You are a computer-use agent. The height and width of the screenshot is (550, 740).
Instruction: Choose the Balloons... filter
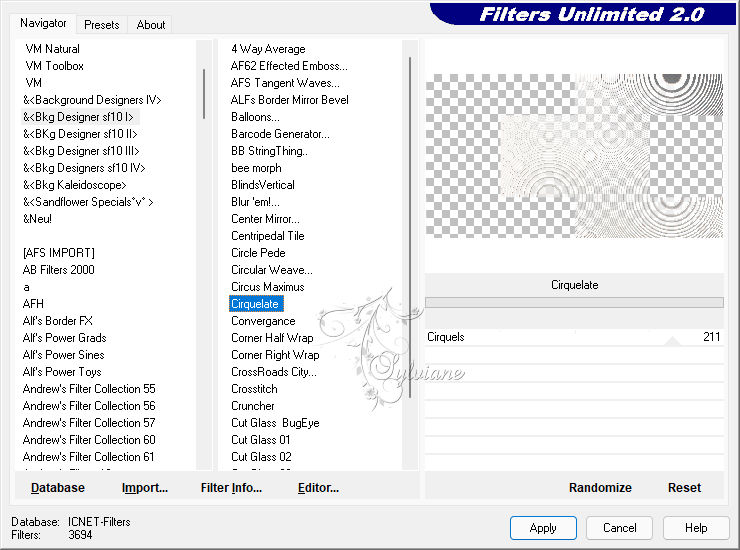click(x=255, y=117)
